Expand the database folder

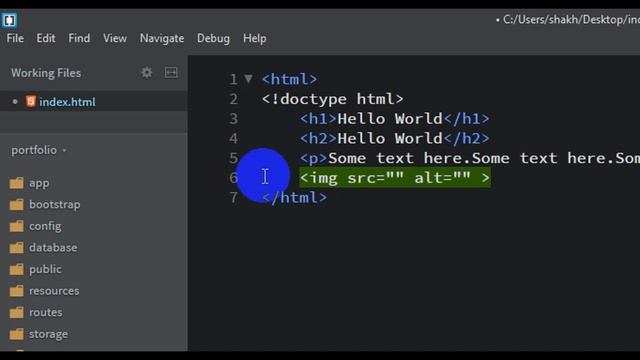[53, 248]
